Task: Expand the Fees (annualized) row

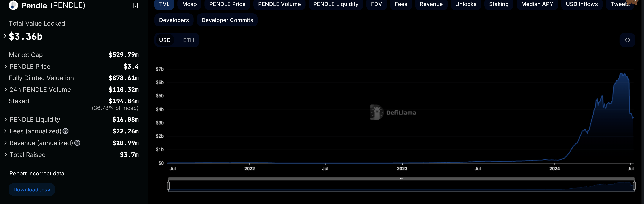Action: tap(5, 131)
